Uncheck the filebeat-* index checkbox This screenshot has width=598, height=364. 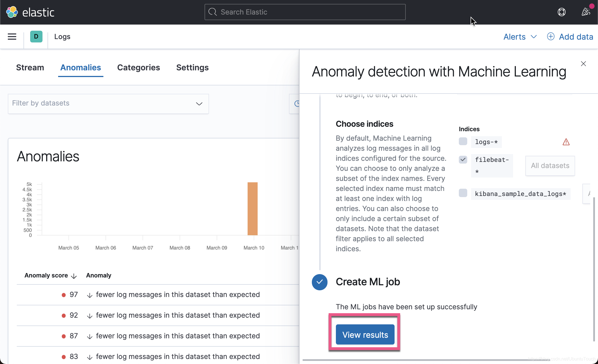pyautogui.click(x=463, y=160)
